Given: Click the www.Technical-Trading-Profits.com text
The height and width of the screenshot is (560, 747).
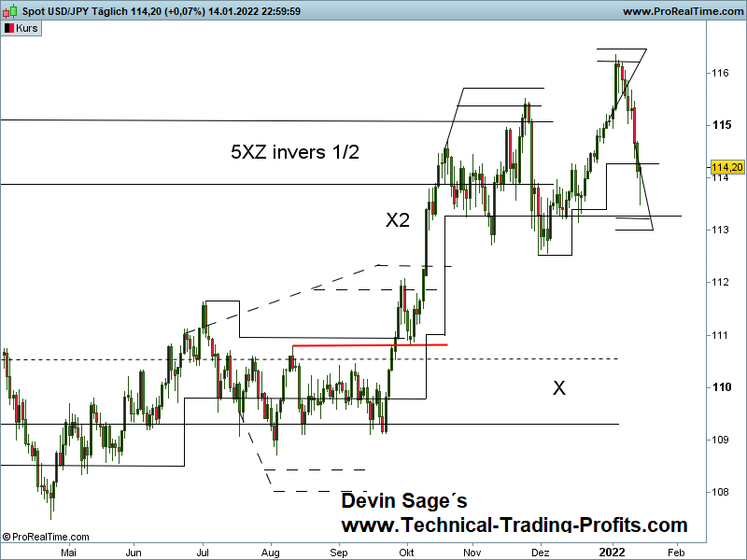Looking at the screenshot, I should point(514,525).
